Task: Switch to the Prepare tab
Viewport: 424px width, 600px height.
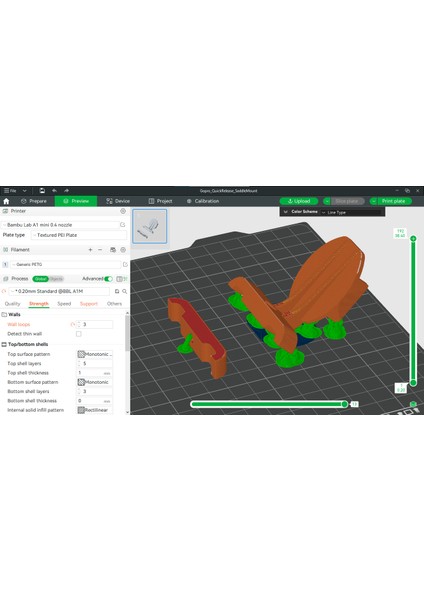Action: tap(34, 201)
